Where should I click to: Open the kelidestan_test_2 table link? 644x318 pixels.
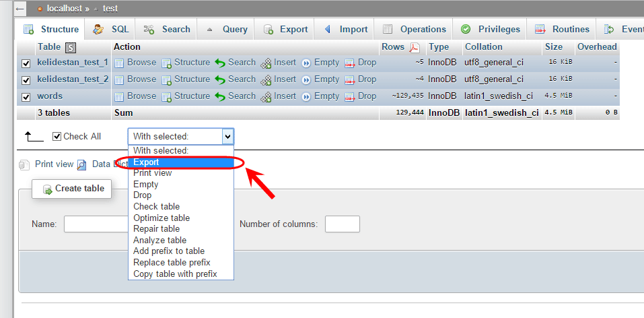pos(73,79)
